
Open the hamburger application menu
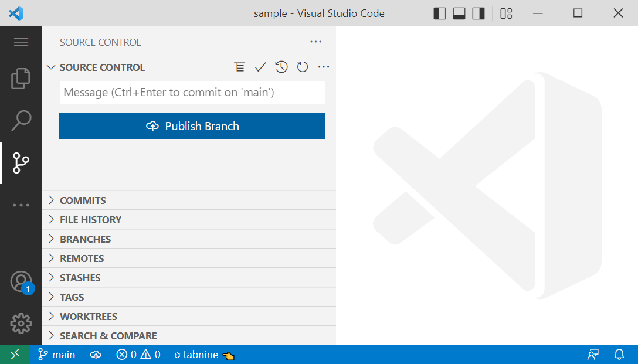pos(21,42)
